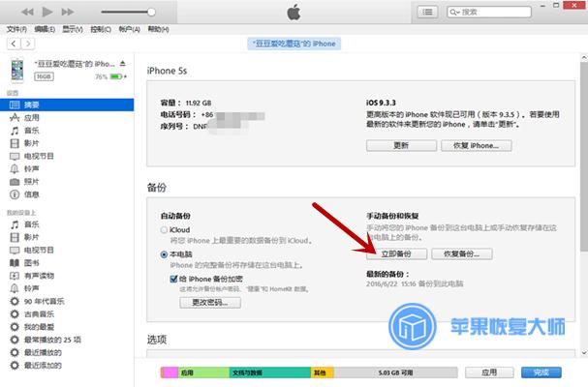Open the 帐户(A) menu
588x387 pixels.
click(130, 29)
